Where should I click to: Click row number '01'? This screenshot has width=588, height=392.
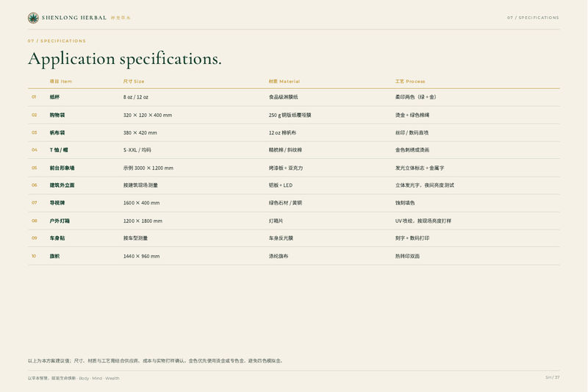pyautogui.click(x=34, y=97)
